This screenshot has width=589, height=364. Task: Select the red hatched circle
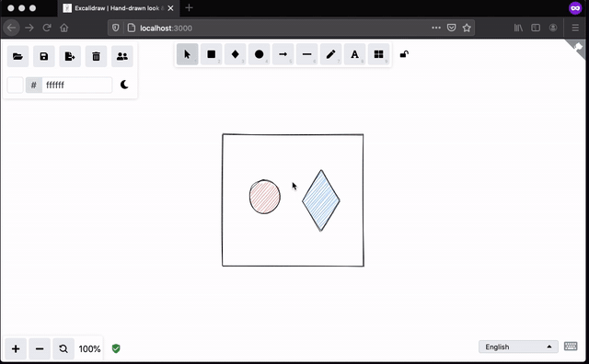coord(265,197)
